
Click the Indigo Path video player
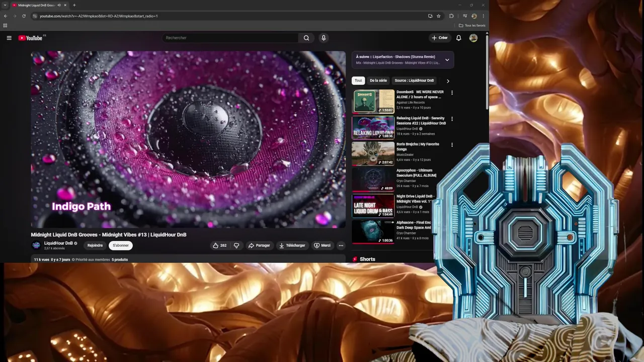point(188,139)
